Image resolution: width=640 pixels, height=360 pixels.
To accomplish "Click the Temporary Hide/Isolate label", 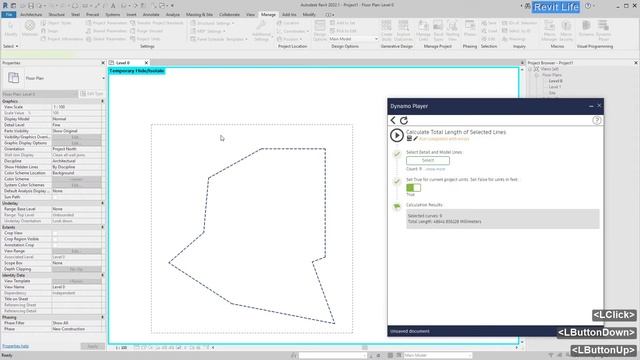I will [x=136, y=71].
